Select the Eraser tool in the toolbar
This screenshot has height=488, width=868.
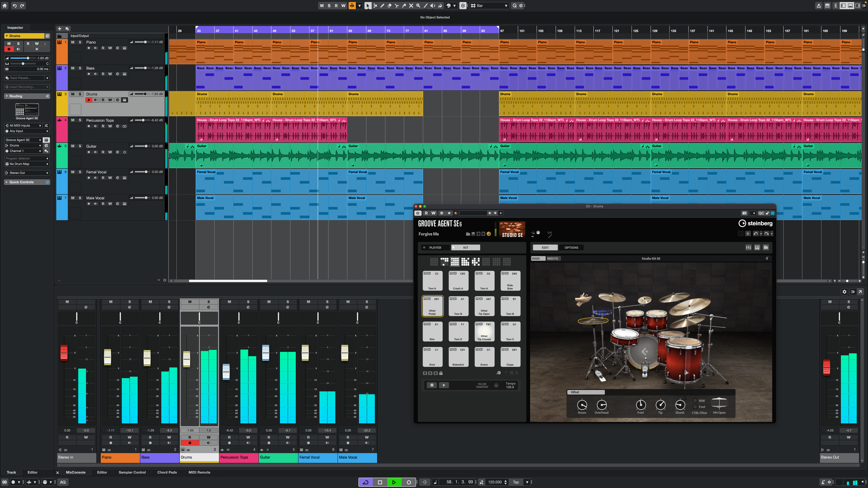click(390, 5)
